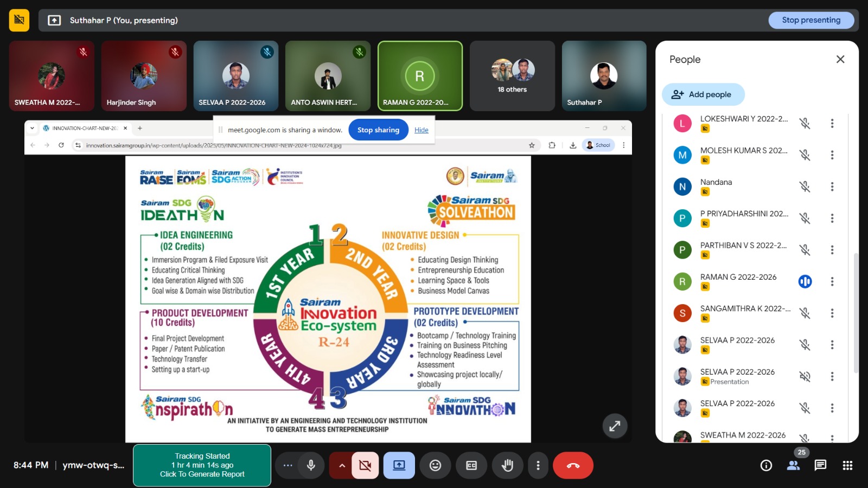
Task: Click Nandana's muted microphone icon
Action: click(x=805, y=187)
